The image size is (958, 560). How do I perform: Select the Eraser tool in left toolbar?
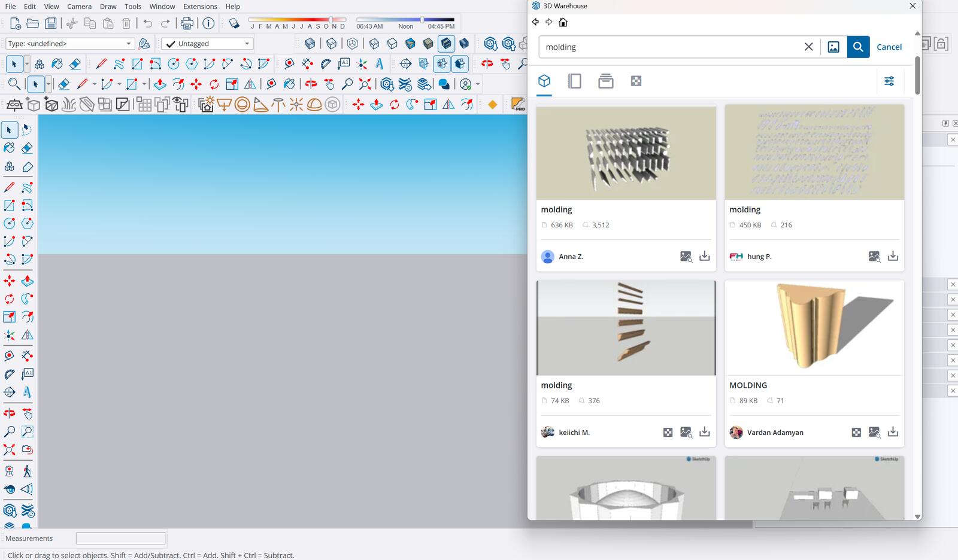27,148
